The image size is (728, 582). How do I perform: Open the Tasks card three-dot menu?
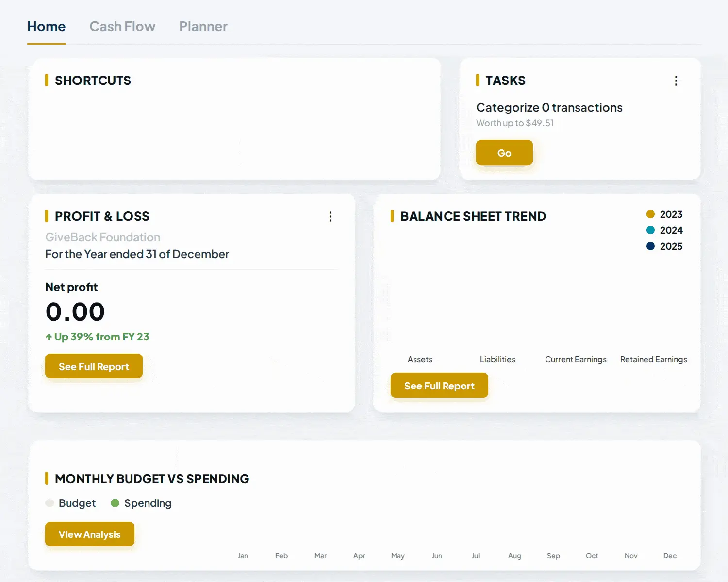tap(676, 81)
